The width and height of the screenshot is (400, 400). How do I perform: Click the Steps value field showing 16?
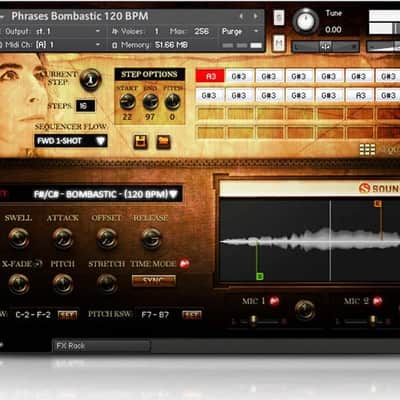coord(85,106)
